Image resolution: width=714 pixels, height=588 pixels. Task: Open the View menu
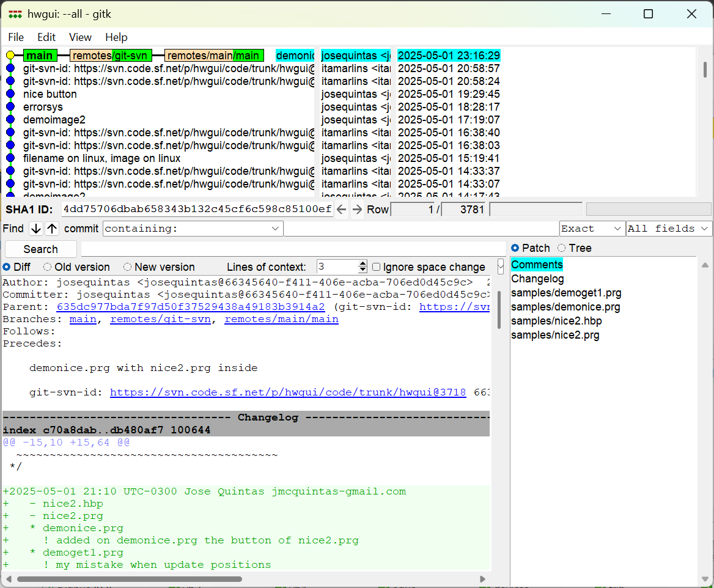tap(80, 37)
